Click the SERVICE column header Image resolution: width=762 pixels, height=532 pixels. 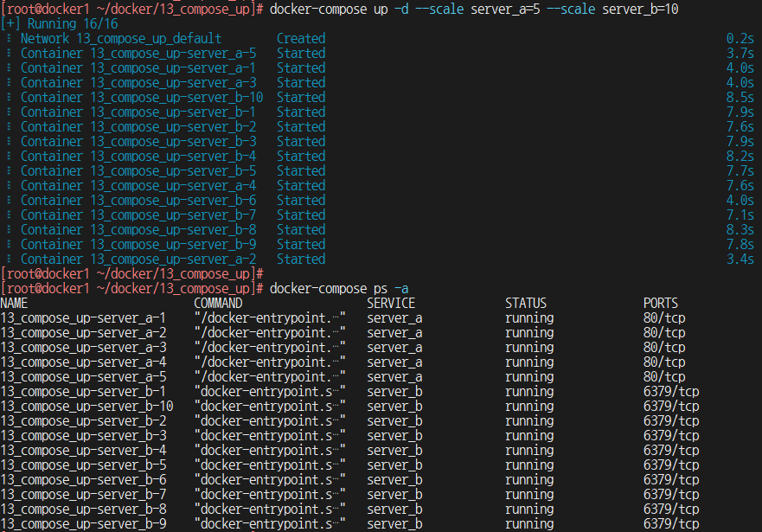(391, 303)
